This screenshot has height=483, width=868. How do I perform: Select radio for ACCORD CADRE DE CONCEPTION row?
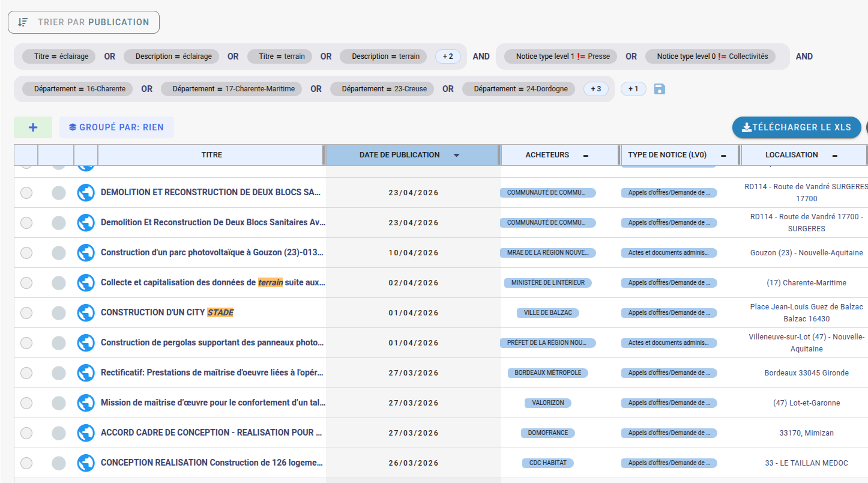coord(26,433)
